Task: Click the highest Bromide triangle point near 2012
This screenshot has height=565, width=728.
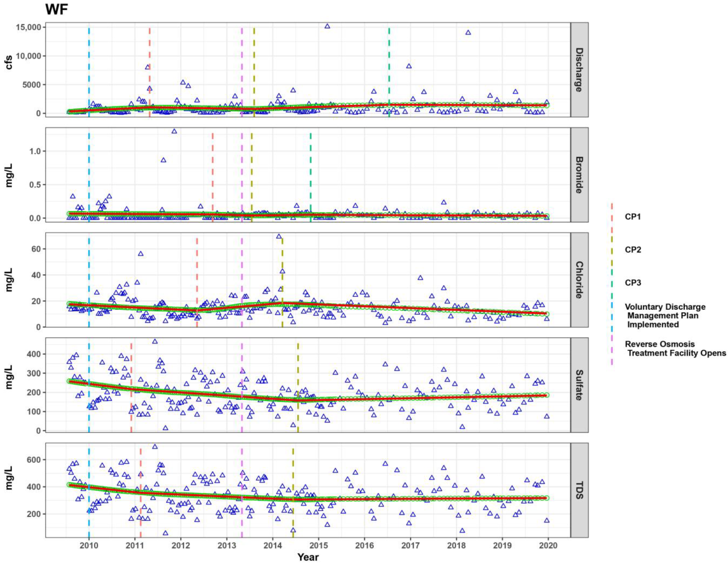Action: (x=174, y=132)
